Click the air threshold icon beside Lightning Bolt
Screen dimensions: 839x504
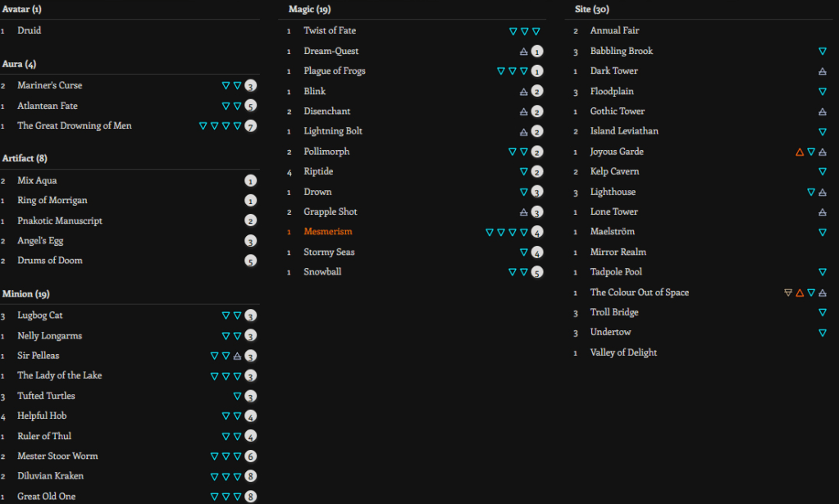click(524, 132)
